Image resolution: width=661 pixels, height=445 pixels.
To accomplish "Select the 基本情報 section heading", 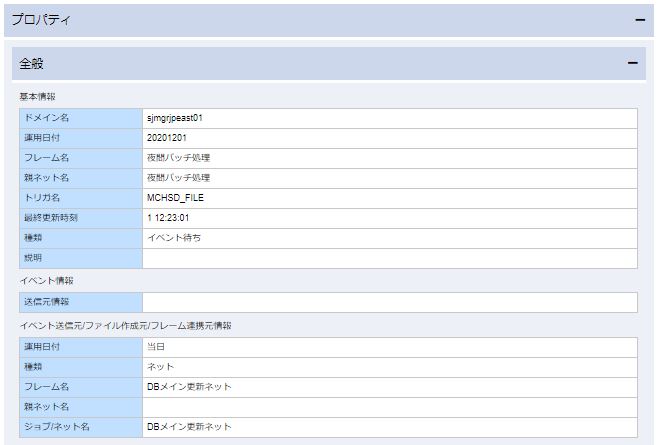I will click(x=37, y=97).
